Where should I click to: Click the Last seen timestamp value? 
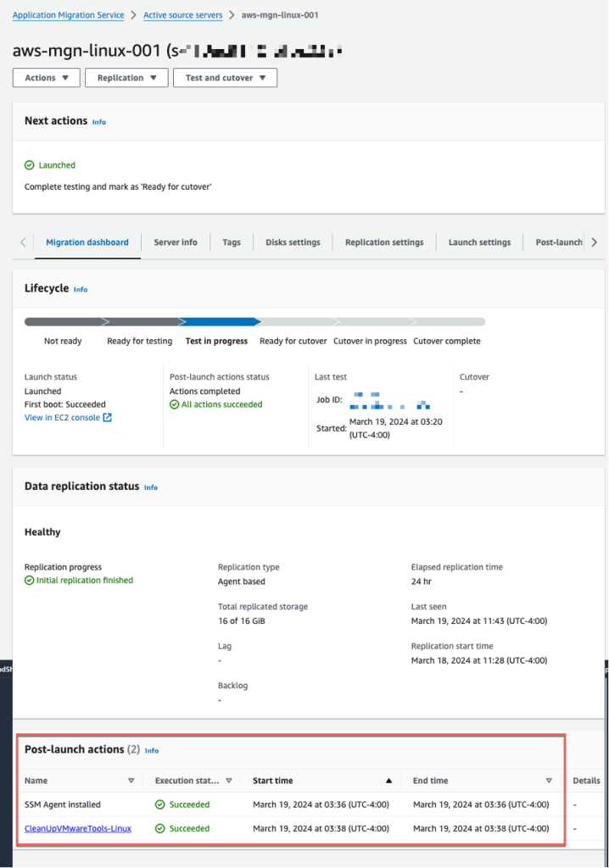point(479,621)
